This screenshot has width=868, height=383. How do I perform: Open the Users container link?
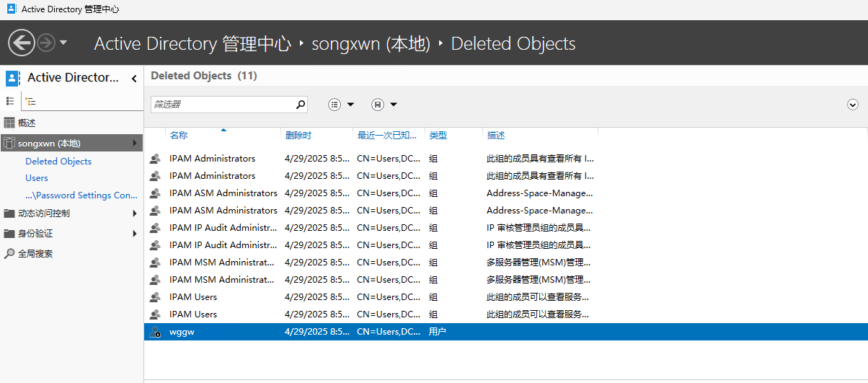pos(37,178)
